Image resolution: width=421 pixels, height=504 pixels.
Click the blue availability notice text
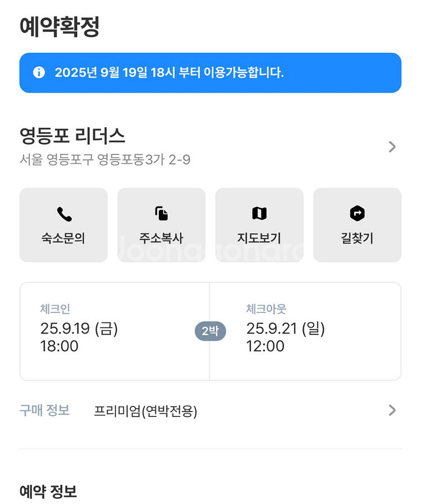[x=169, y=73]
